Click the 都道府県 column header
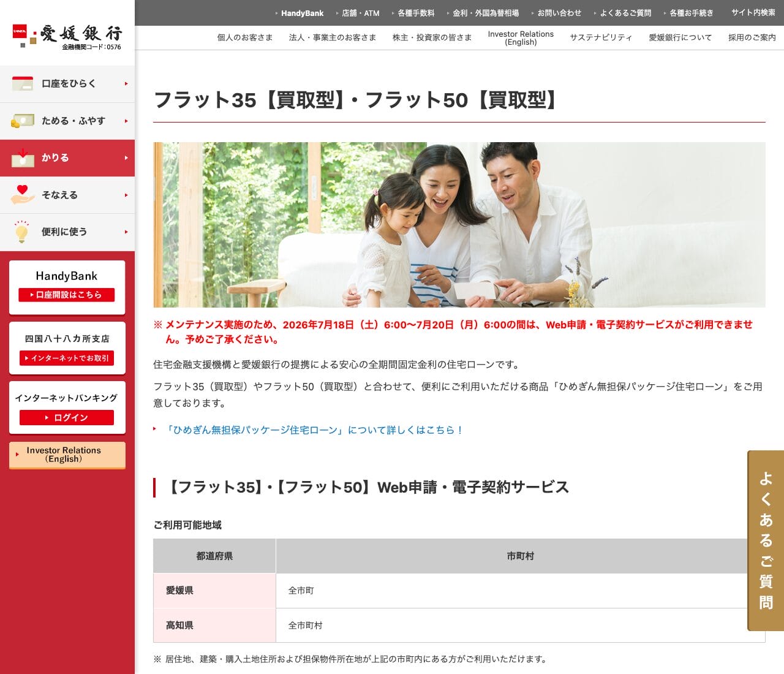The image size is (784, 674). pyautogui.click(x=214, y=556)
